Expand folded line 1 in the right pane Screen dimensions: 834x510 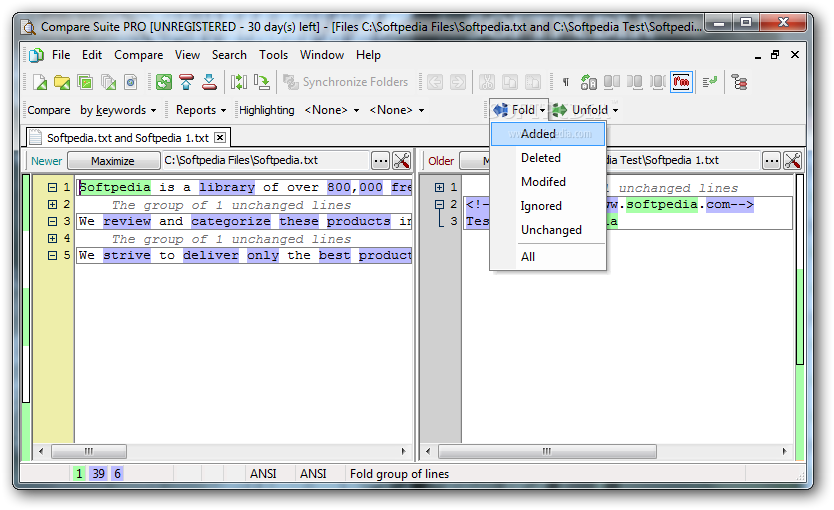click(439, 187)
